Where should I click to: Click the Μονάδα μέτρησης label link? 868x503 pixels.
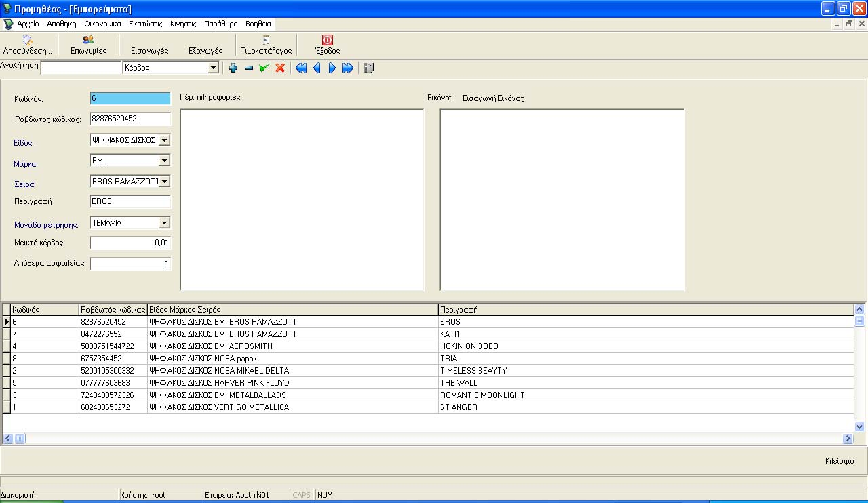point(47,225)
